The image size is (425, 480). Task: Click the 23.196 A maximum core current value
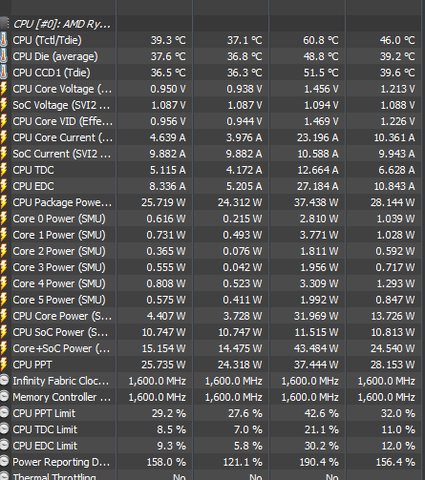(x=318, y=138)
